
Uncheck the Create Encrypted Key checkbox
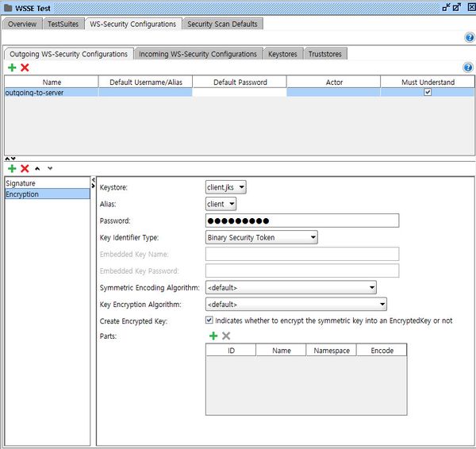pyautogui.click(x=209, y=320)
